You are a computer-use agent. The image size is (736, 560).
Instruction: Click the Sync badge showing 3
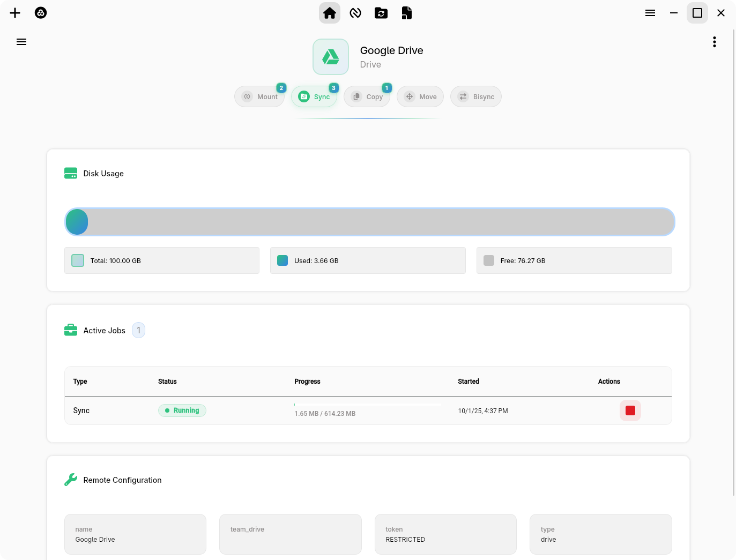333,88
